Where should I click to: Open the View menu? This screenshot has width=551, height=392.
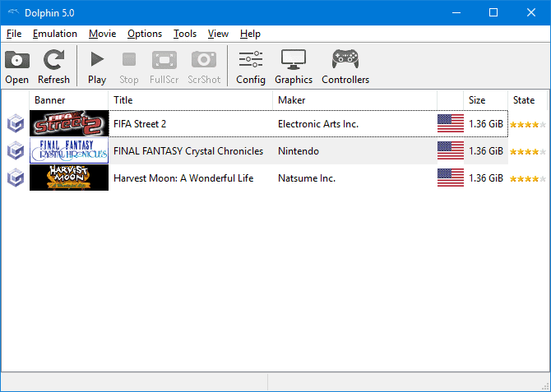(x=218, y=34)
